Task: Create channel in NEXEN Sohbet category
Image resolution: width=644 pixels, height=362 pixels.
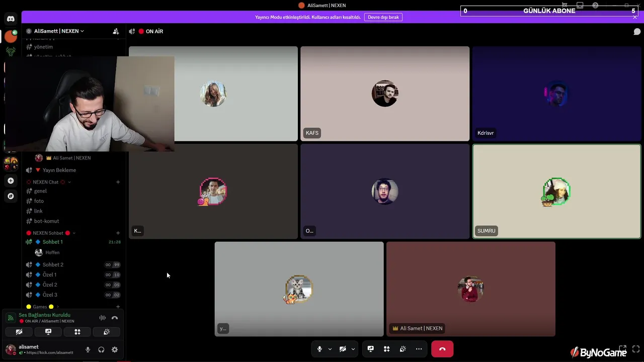Action: [118, 233]
